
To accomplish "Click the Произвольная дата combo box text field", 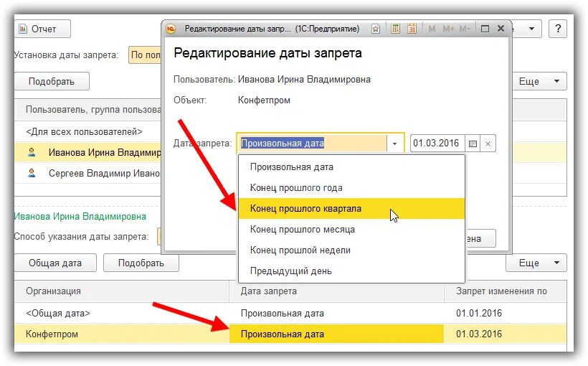I will coord(313,144).
